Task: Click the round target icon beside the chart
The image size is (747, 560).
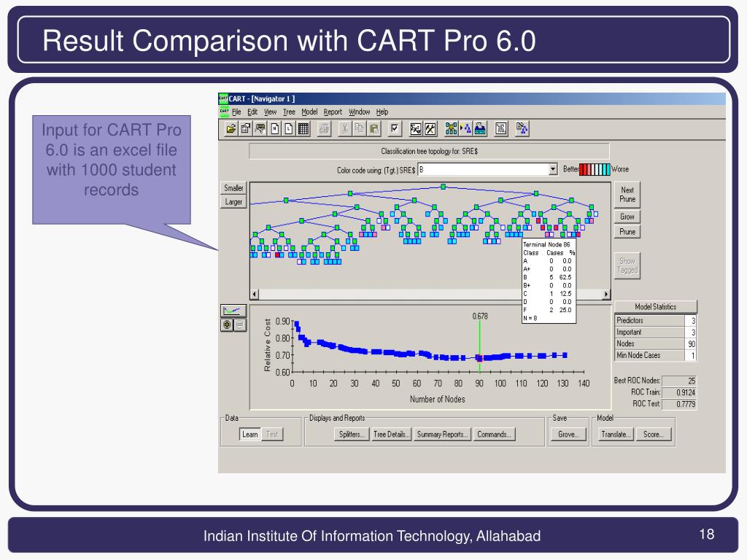Action: (227, 324)
